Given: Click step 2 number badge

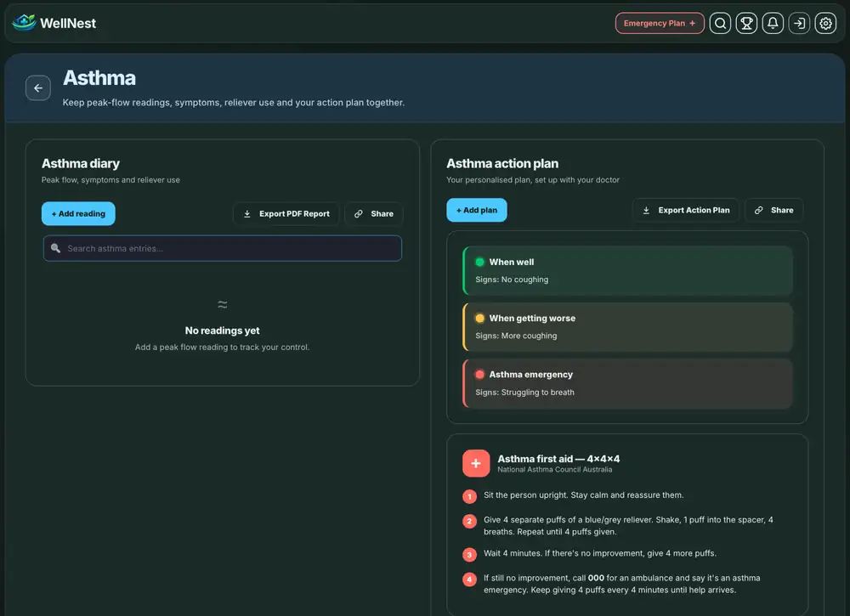Looking at the screenshot, I should (x=469, y=521).
